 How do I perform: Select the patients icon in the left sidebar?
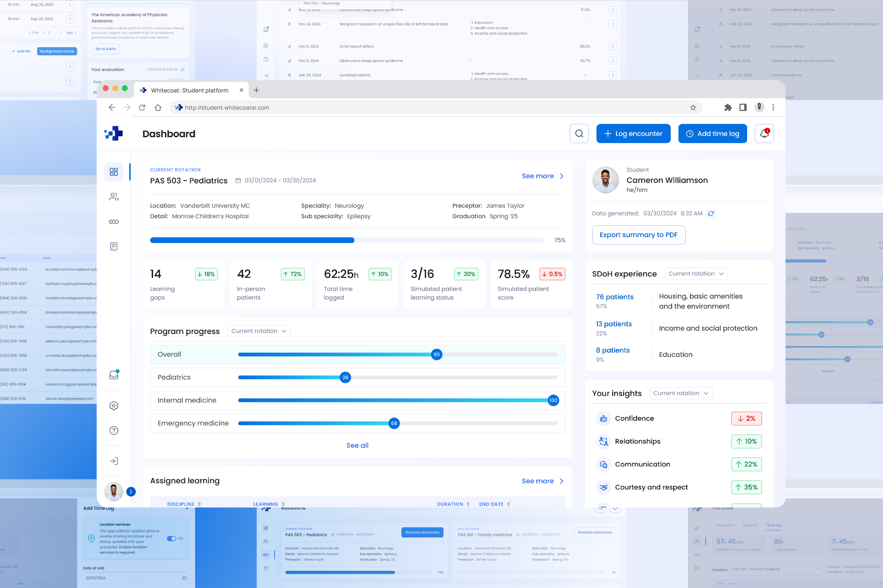click(x=114, y=197)
